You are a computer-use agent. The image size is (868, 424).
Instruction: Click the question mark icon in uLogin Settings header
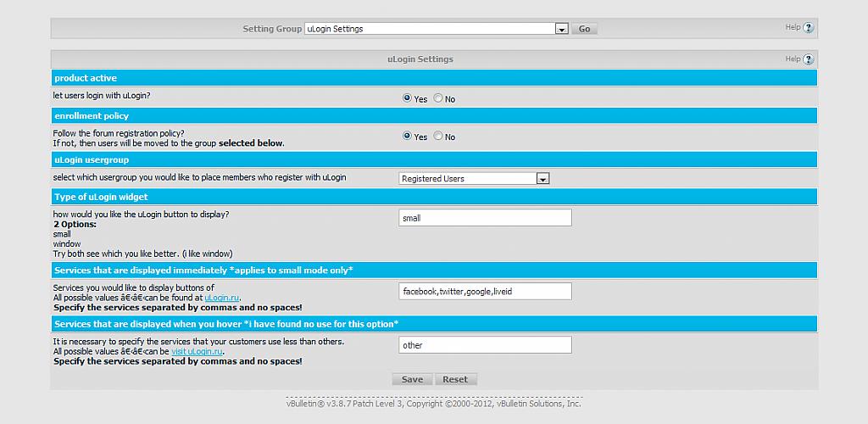(x=808, y=59)
